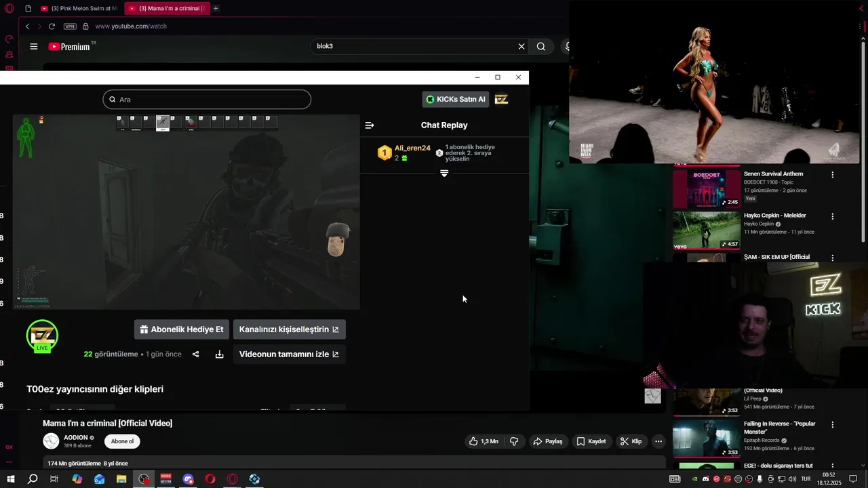Go back in Opera browser history
This screenshot has height=488, width=868.
[27, 26]
